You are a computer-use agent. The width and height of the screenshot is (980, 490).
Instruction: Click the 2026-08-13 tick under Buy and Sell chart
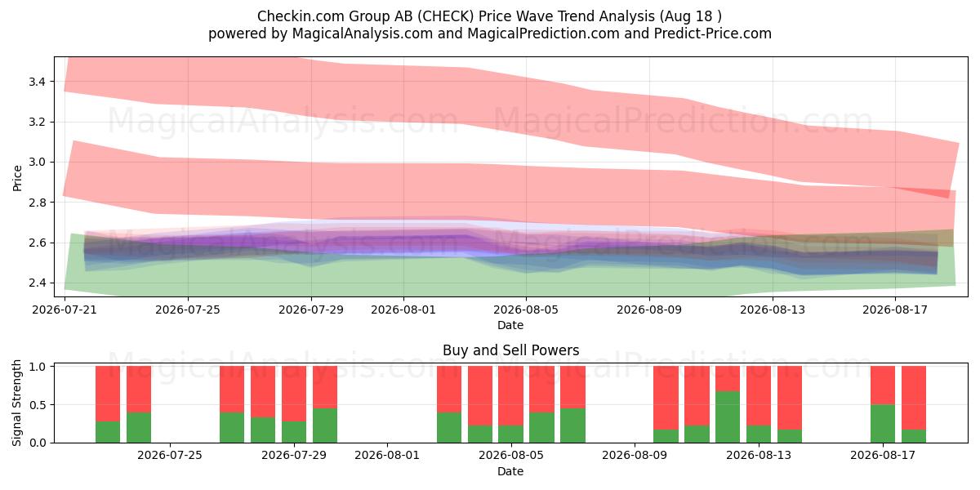759,456
